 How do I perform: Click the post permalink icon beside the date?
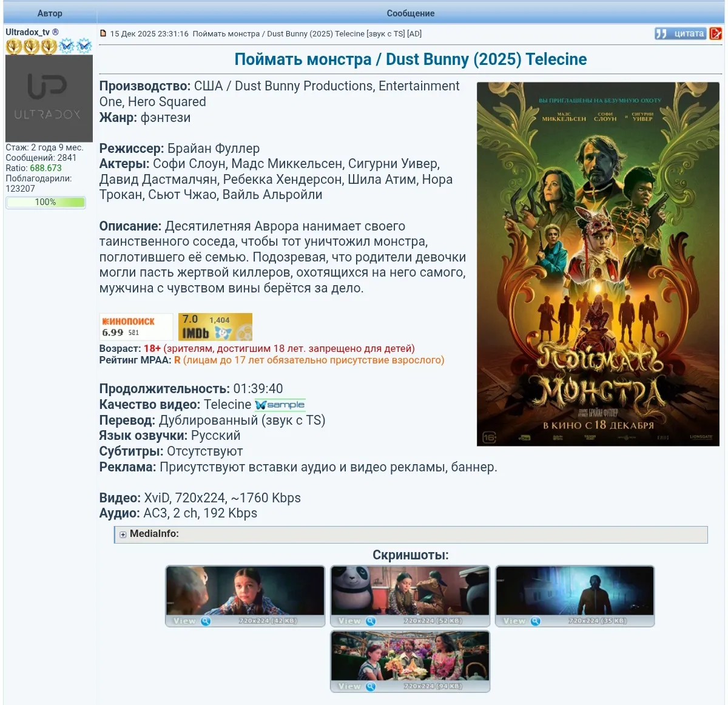(x=103, y=34)
